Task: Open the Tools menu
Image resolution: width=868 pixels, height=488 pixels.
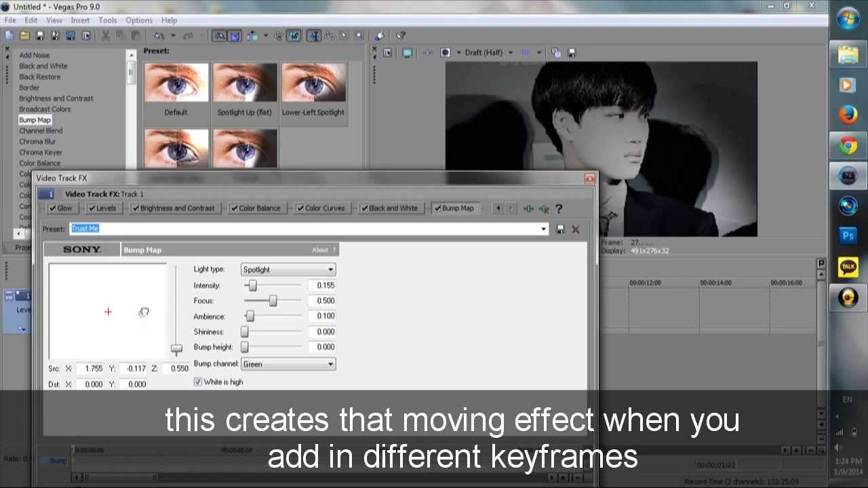Action: click(108, 20)
